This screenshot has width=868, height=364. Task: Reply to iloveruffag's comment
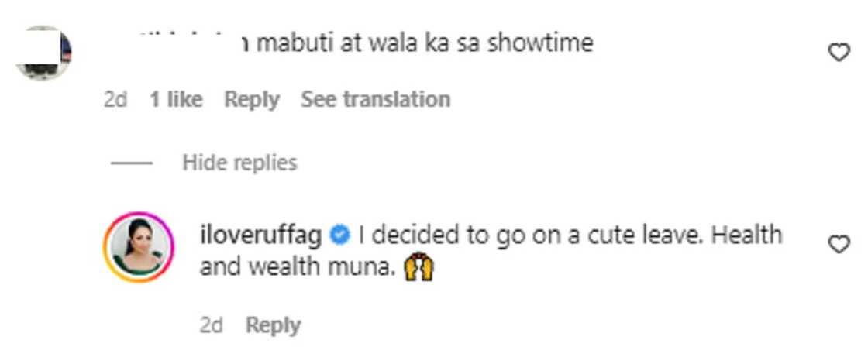pyautogui.click(x=273, y=325)
